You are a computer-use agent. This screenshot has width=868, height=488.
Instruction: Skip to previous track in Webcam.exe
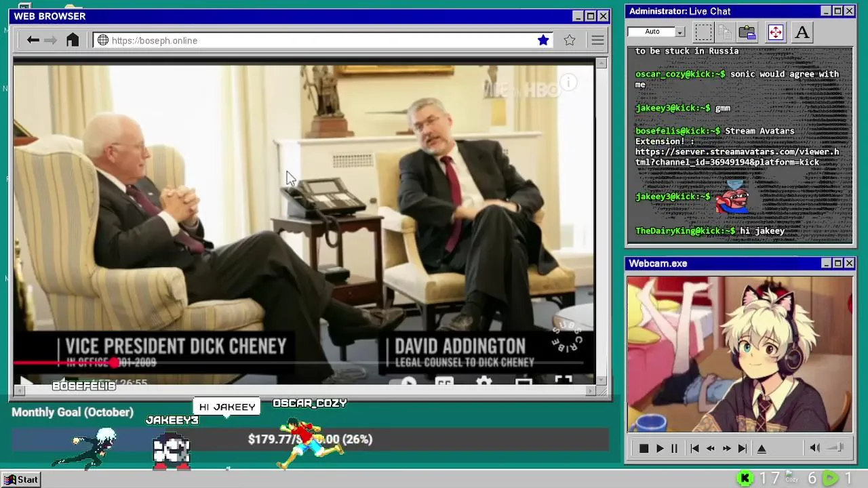click(694, 448)
